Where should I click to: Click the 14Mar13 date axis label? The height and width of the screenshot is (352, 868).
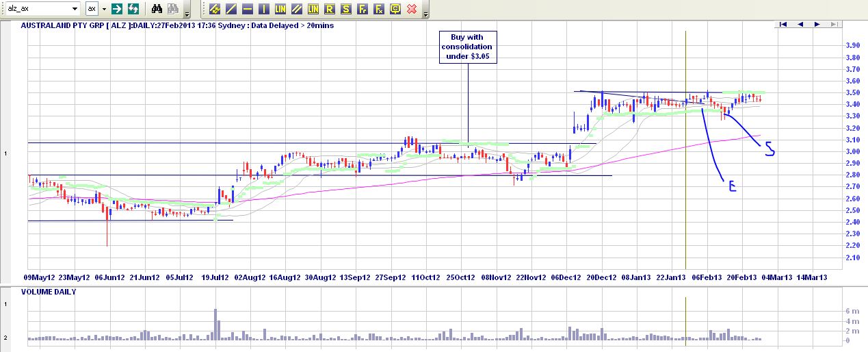coord(813,278)
